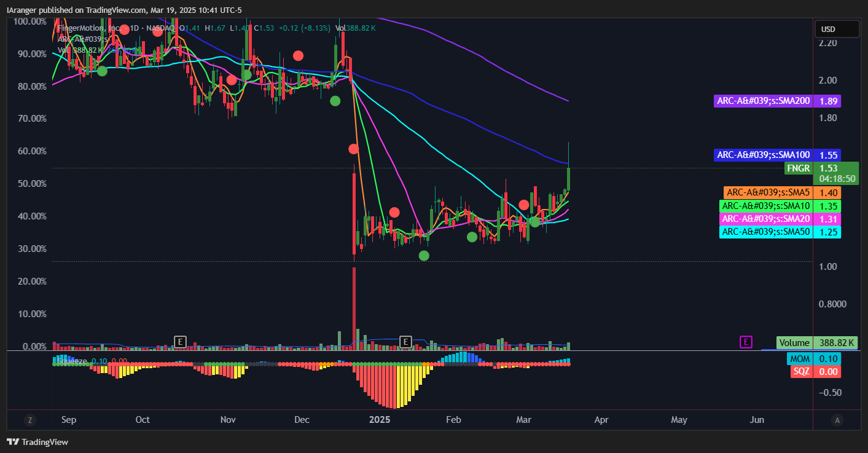Select the SMA100 price scale label
Image resolution: width=868 pixels, height=453 pixels.
click(762, 155)
